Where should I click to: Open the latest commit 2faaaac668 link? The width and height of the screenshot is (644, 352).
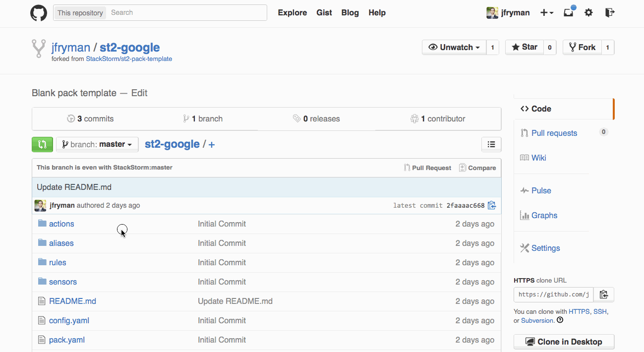pyautogui.click(x=466, y=205)
